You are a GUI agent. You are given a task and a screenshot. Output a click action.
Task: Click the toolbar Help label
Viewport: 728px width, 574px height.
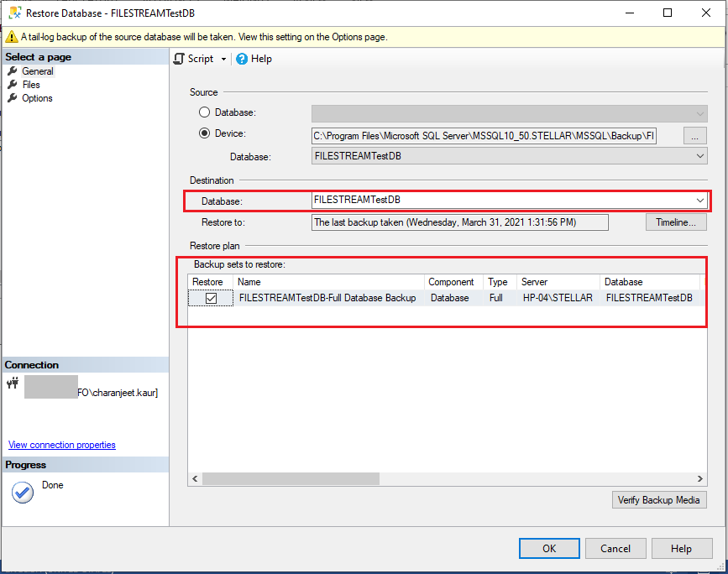261,59
